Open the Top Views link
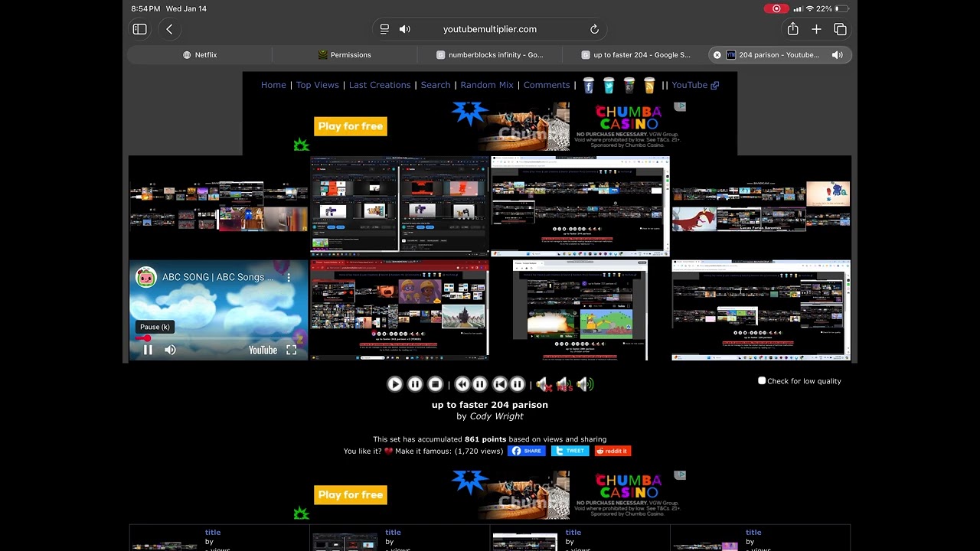980x551 pixels. [x=317, y=85]
